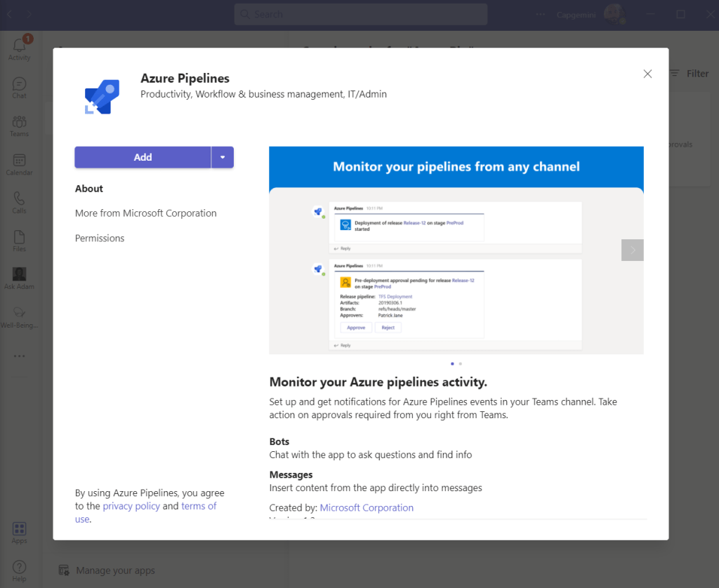This screenshot has width=719, height=588.
Task: Select the second carousel page dot
Action: (461, 363)
